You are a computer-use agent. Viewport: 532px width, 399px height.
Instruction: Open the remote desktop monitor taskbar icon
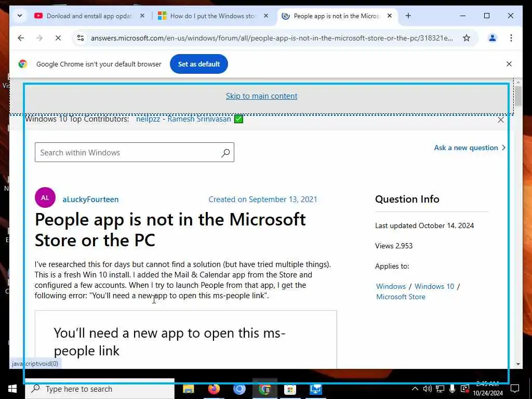pos(315,389)
